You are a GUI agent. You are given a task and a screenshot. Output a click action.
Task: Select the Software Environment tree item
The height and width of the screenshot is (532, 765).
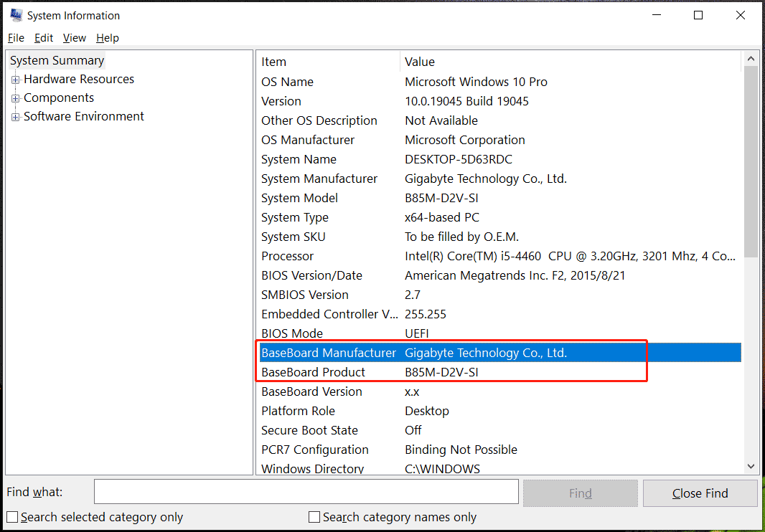[x=84, y=116]
